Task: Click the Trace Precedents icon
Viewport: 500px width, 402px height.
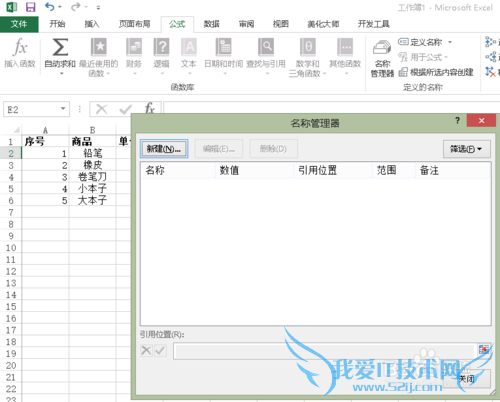Action: pyautogui.click(x=491, y=42)
